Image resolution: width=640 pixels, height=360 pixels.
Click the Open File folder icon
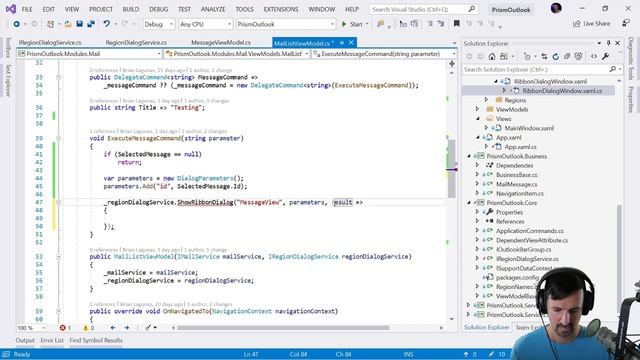pyautogui.click(x=68, y=24)
